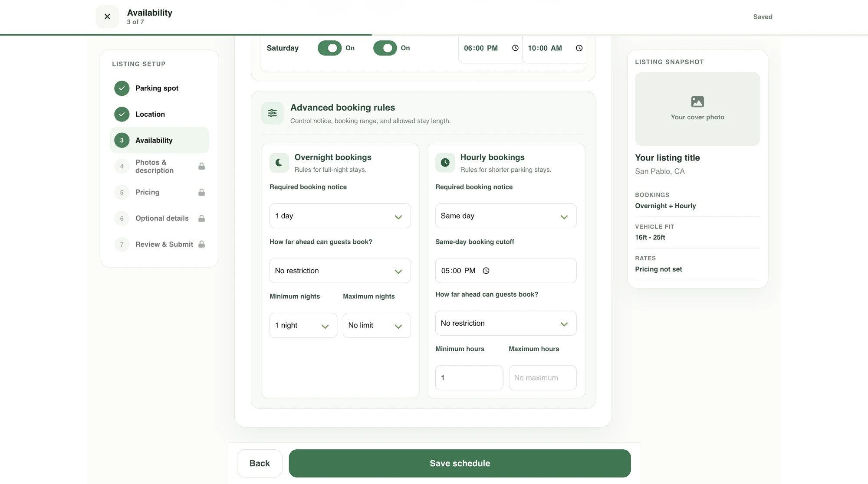Click 'Your listing title' in snapshot
The width and height of the screenshot is (868, 484).
pos(667,158)
